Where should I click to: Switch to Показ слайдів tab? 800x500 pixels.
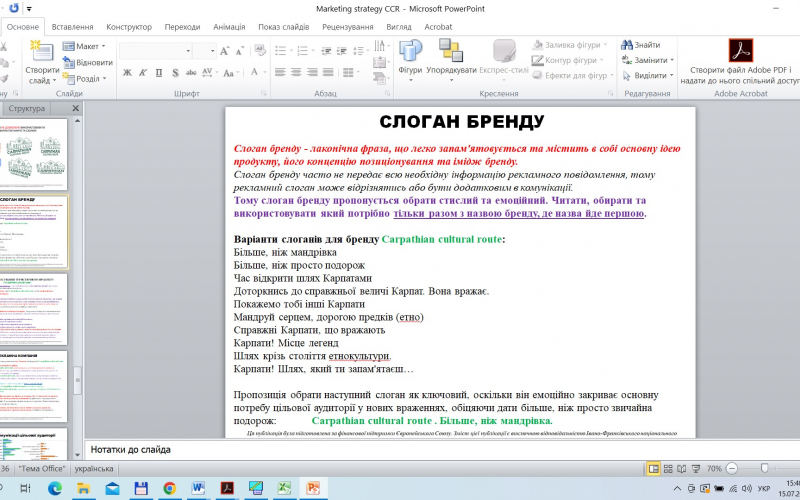click(284, 27)
